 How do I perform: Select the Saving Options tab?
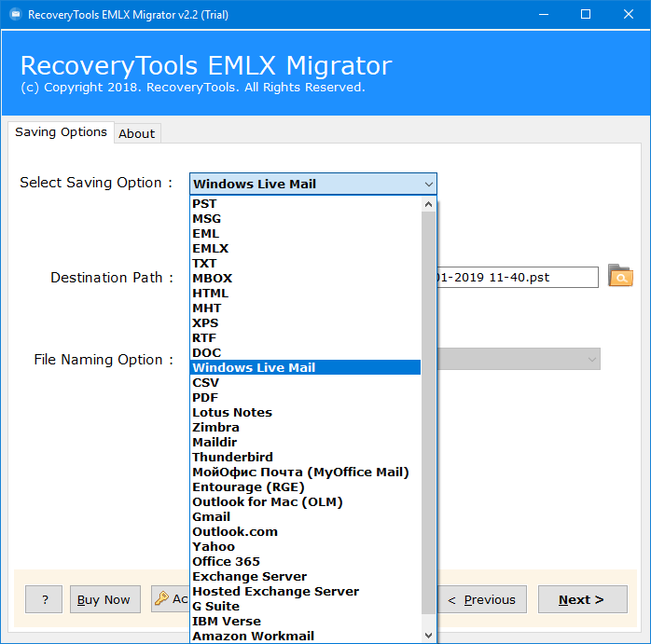tap(61, 132)
